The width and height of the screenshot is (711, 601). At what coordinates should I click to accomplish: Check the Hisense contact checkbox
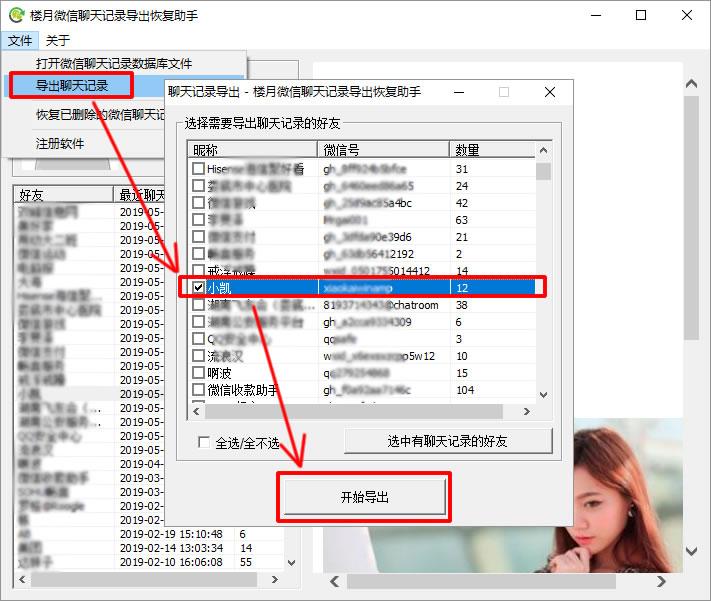pyautogui.click(x=198, y=169)
